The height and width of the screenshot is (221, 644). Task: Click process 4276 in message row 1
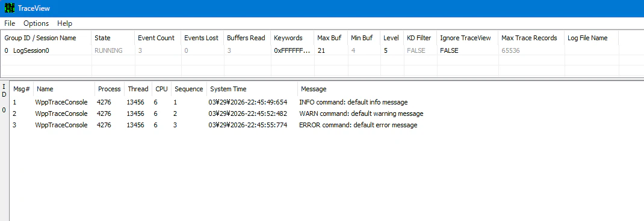(x=104, y=102)
